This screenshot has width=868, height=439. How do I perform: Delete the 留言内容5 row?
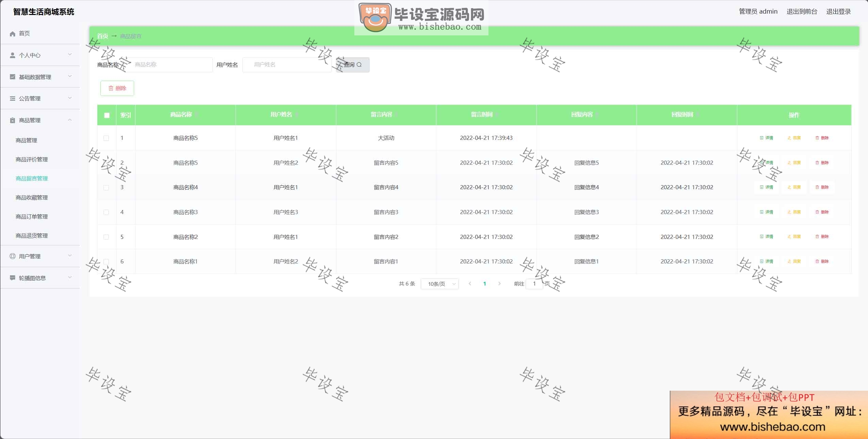pos(822,163)
